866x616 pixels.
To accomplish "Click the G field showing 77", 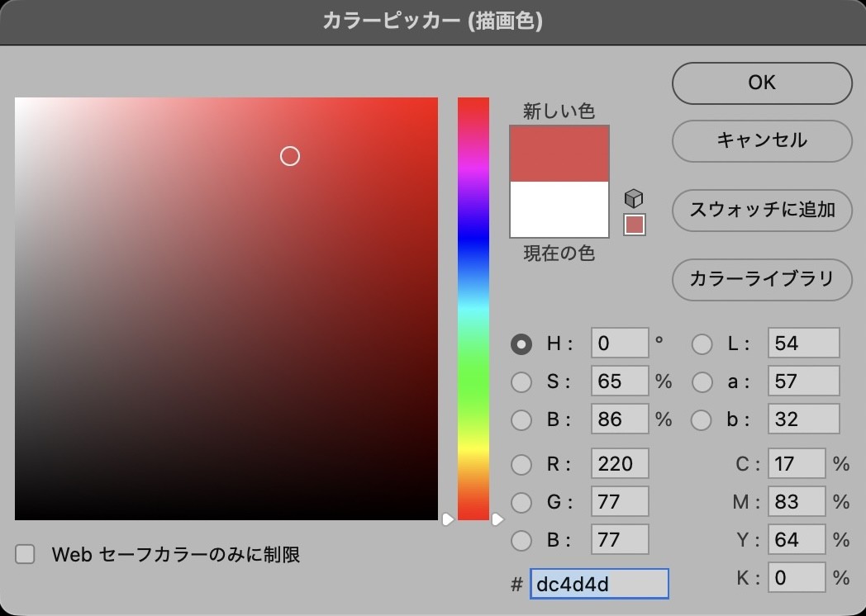I will click(620, 501).
